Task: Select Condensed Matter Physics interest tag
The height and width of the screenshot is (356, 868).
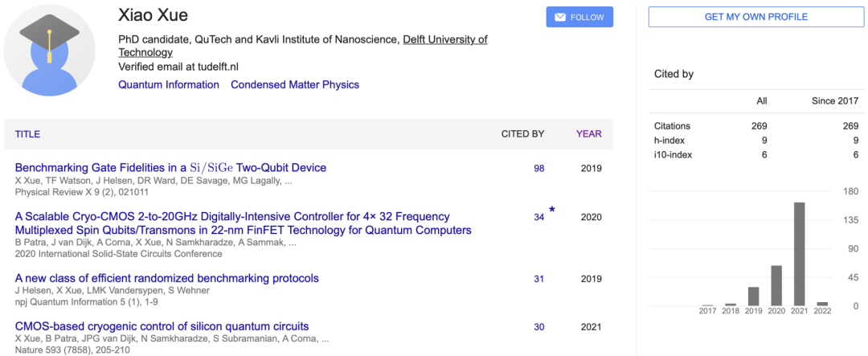Action: pyautogui.click(x=295, y=84)
